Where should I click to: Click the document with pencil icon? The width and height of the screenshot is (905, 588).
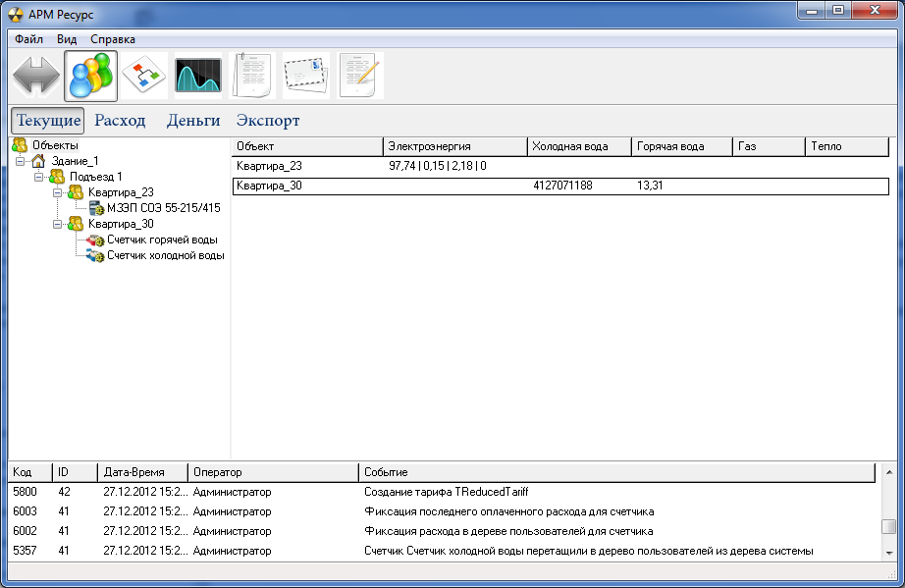click(x=361, y=77)
